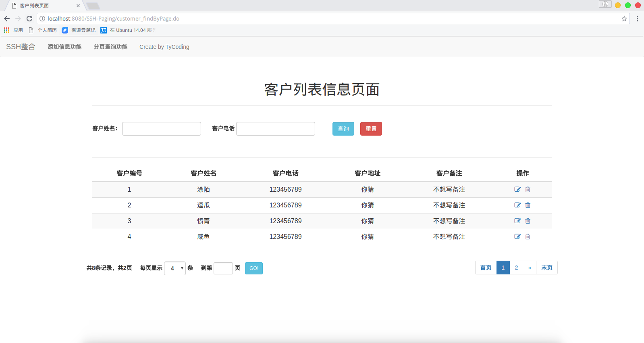644x343 pixels.
Task: Edit customer row 1 涂陌
Action: [517, 189]
